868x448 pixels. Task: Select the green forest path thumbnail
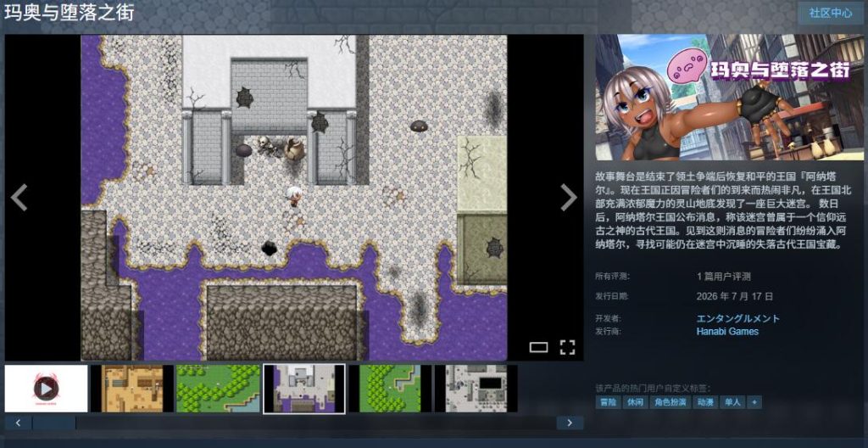(x=390, y=389)
